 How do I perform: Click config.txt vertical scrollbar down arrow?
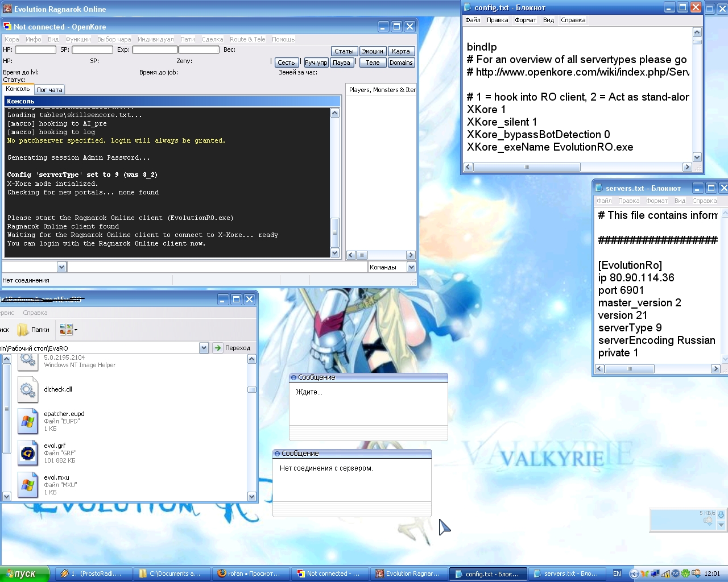pos(697,157)
